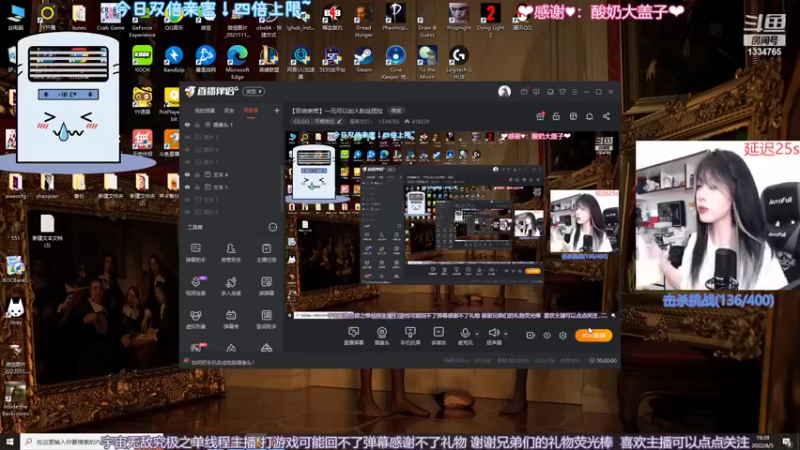Add a new scene with plus button
Image resolution: width=800 pixels, height=450 pixels.
(x=277, y=110)
